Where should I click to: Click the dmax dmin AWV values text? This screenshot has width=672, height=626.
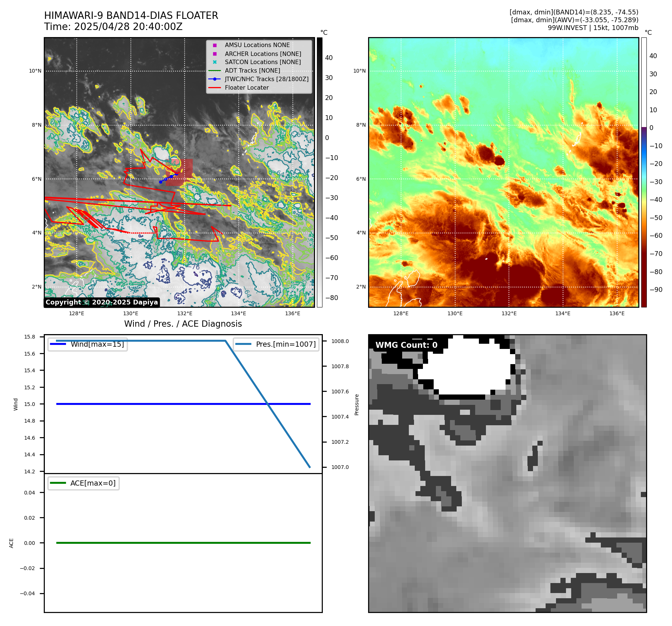coord(575,20)
